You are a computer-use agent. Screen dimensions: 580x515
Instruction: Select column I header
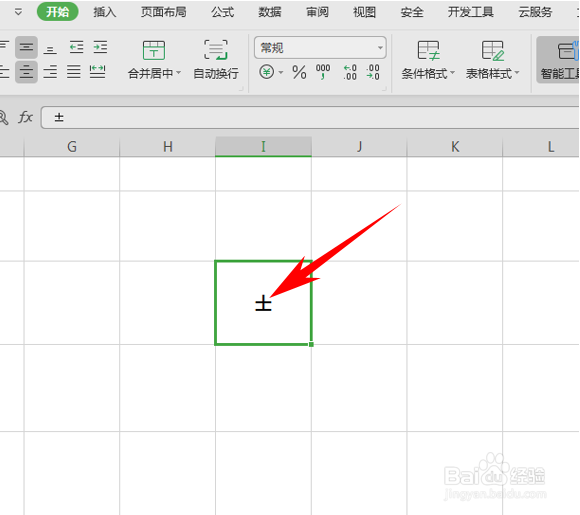(x=263, y=147)
